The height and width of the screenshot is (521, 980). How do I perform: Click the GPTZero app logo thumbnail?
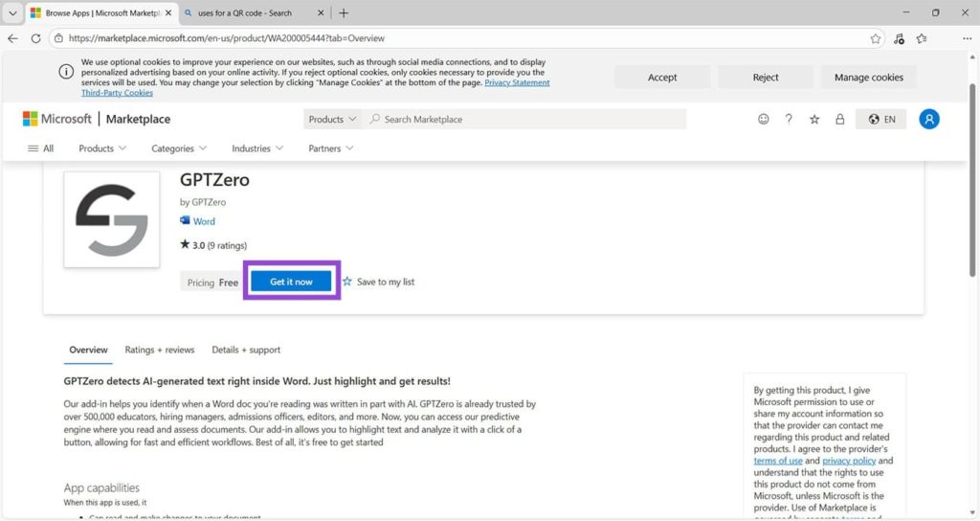click(x=112, y=219)
